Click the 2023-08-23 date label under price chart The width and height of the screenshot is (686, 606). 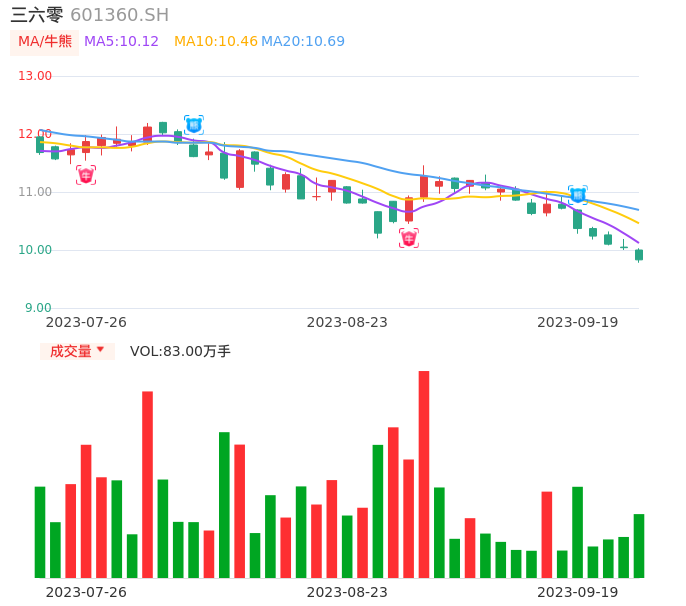coord(346,322)
